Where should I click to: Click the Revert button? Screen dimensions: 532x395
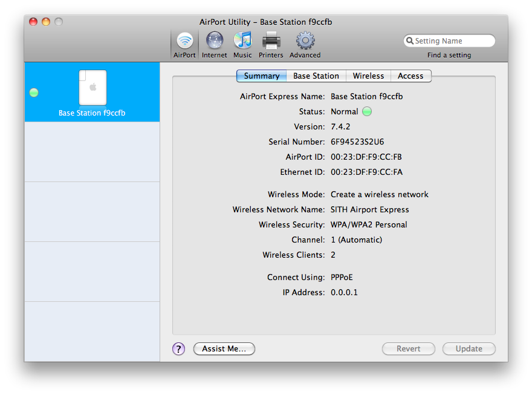coord(409,349)
